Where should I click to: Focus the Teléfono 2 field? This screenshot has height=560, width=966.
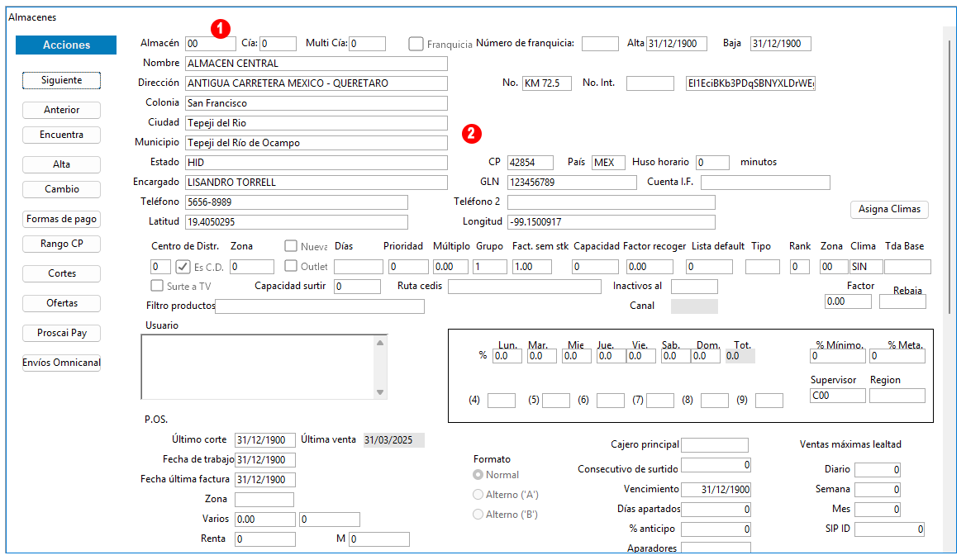click(x=611, y=202)
